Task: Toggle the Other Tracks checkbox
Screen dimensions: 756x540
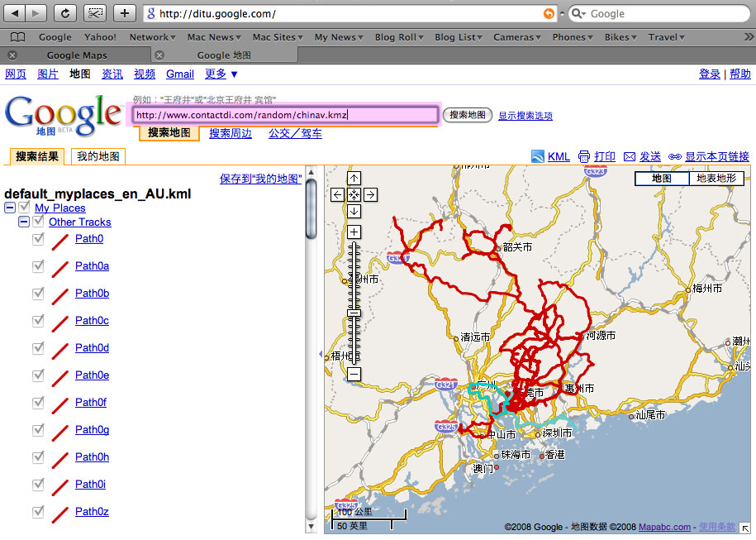Action: (x=39, y=222)
